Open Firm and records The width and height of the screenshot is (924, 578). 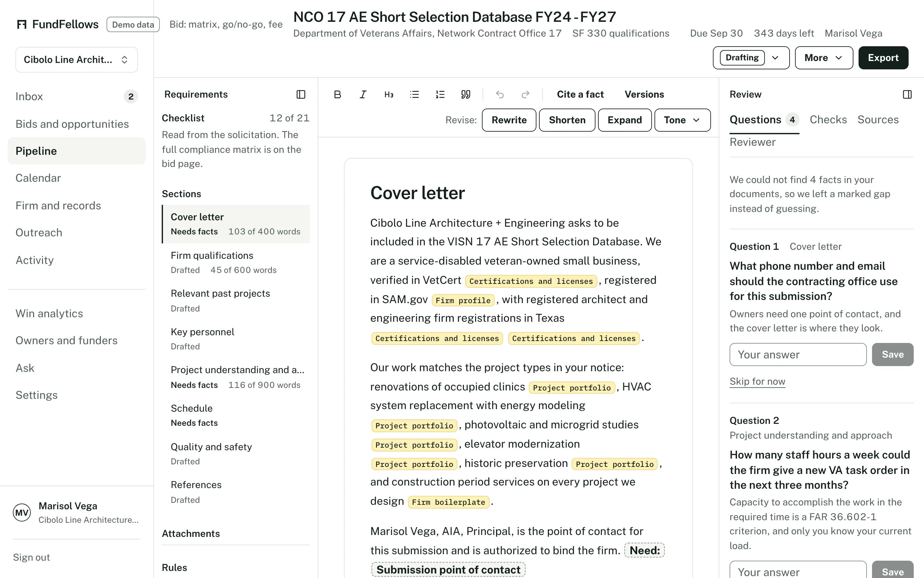click(76, 206)
